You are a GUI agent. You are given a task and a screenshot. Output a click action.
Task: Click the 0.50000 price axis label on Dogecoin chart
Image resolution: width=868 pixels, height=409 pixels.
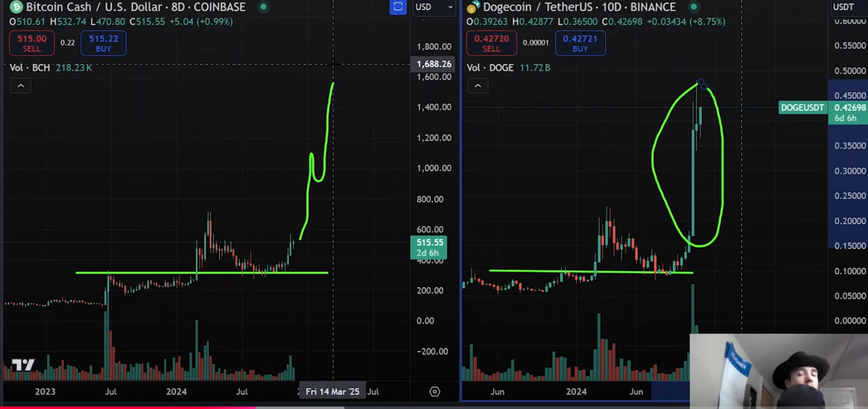[x=850, y=71]
